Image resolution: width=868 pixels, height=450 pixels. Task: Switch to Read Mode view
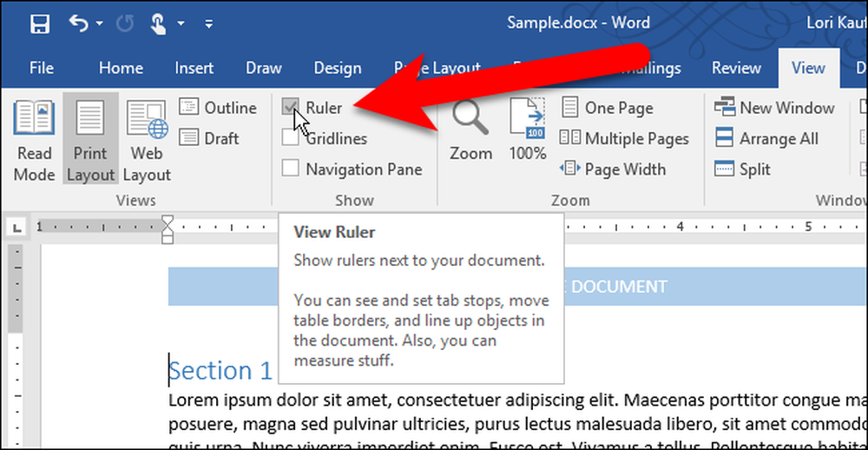[x=35, y=141]
